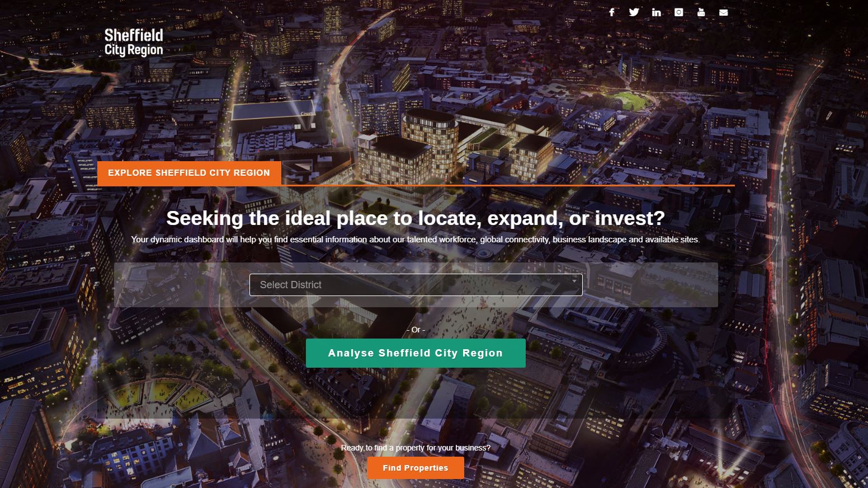Click the '- Or -' separator text
Image resolution: width=868 pixels, height=488 pixels.
tap(416, 330)
